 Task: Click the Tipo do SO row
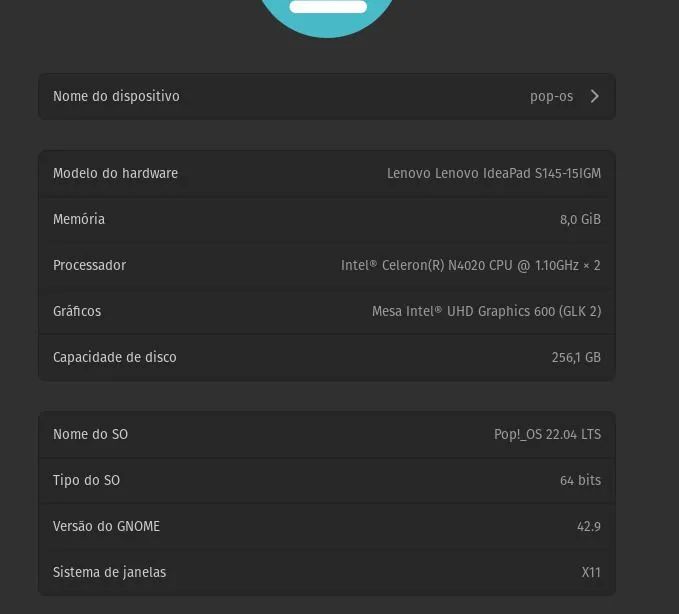[x=327, y=480]
